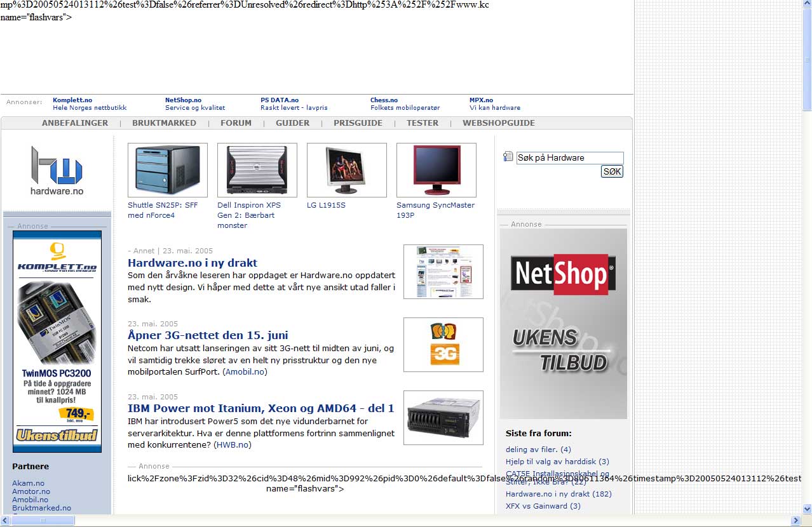
Task: Click the Søk på Hardware search field
Action: 570,158
